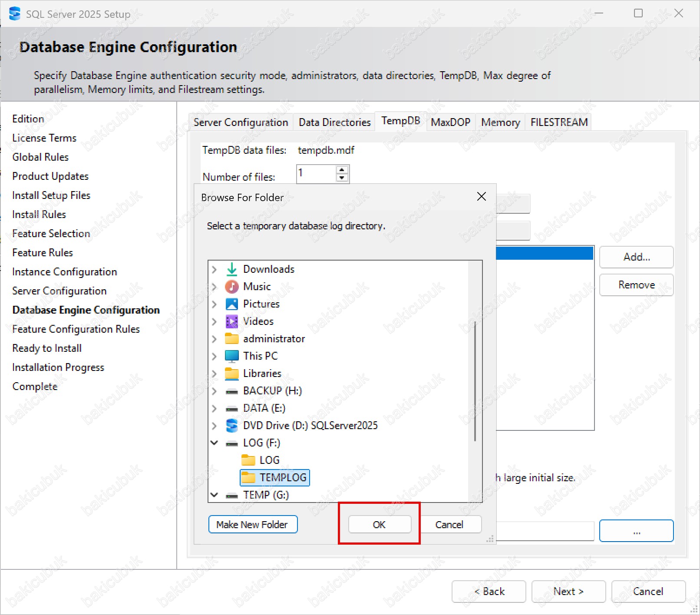Select the LOG subfolder under LOG (F:)
Viewport: 700px width, 615px height.
(x=269, y=460)
